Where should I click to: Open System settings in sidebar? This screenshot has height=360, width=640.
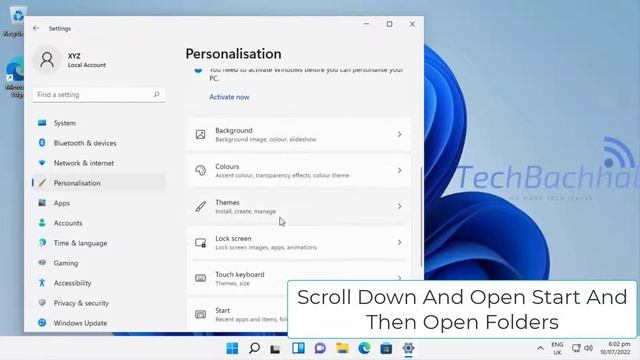pos(99,123)
